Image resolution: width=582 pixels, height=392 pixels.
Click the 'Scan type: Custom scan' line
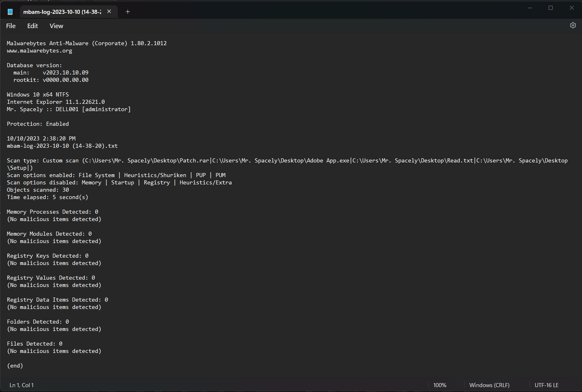pyautogui.click(x=287, y=160)
